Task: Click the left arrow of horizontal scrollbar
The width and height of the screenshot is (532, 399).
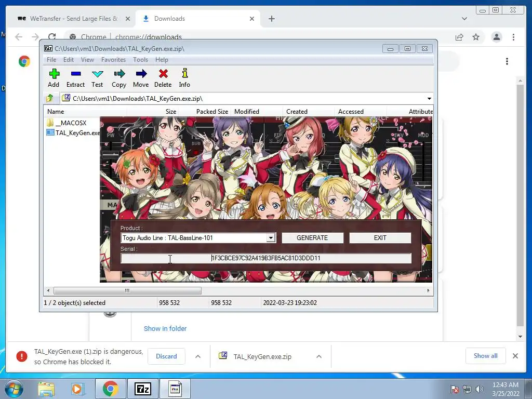Action: click(x=48, y=290)
